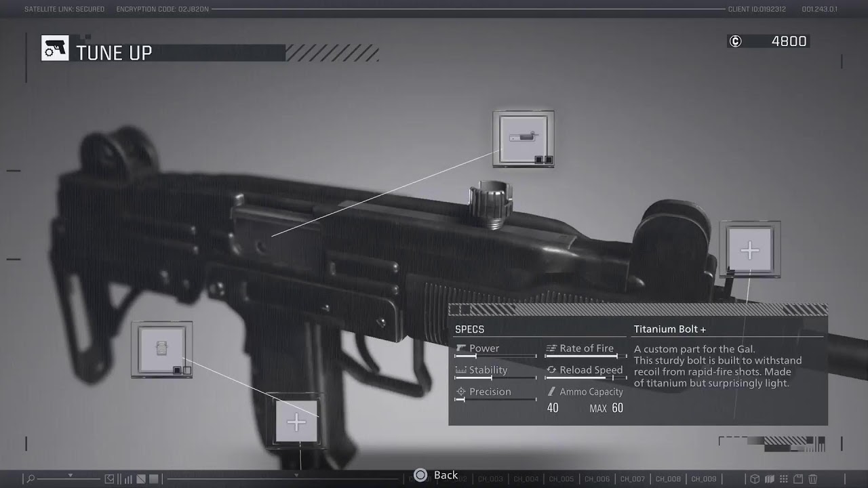Click the Stability stat bar
Screen dimensions: 868x488
click(x=496, y=378)
